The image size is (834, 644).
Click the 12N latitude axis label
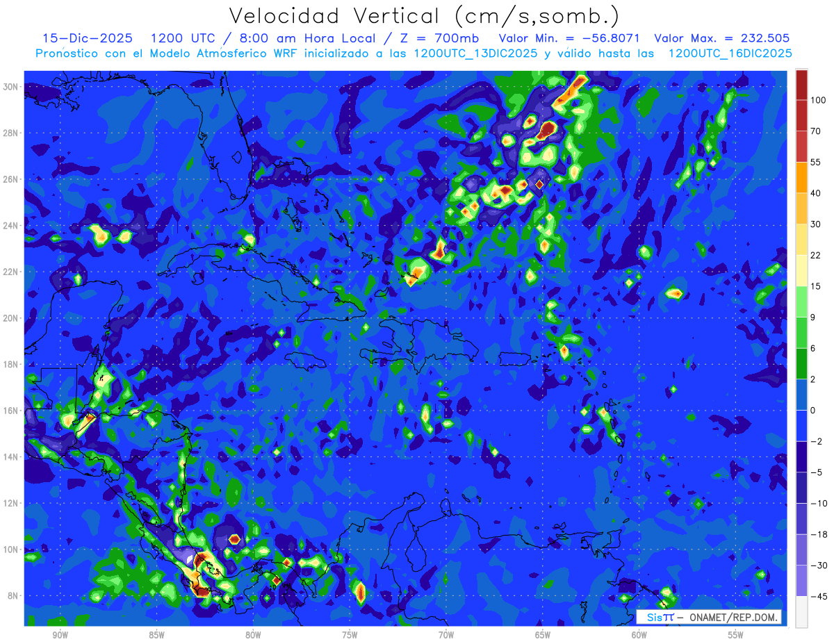tap(11, 503)
